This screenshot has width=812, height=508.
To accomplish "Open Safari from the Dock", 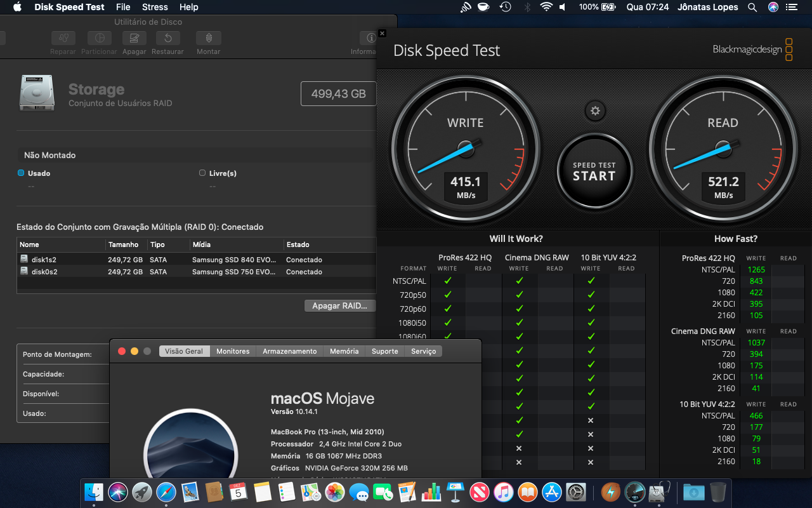I will click(166, 491).
